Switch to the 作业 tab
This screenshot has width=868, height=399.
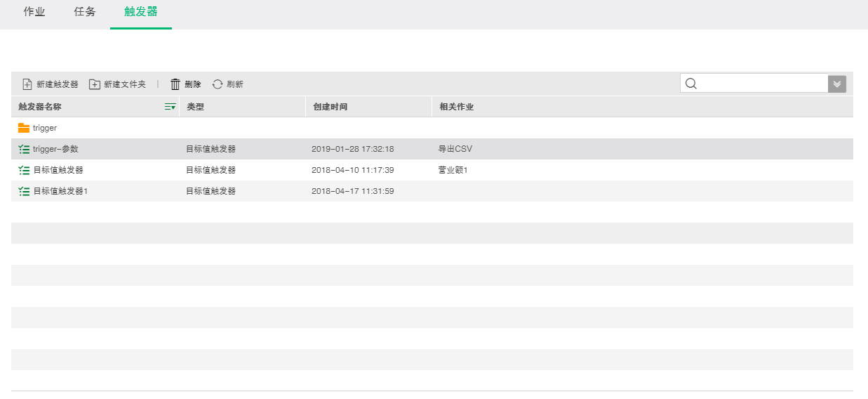34,12
